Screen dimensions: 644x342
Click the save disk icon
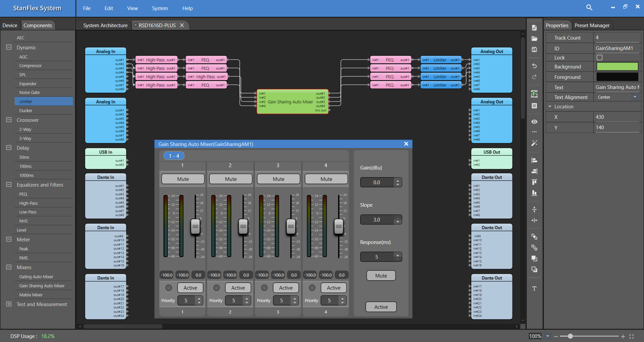(x=534, y=50)
